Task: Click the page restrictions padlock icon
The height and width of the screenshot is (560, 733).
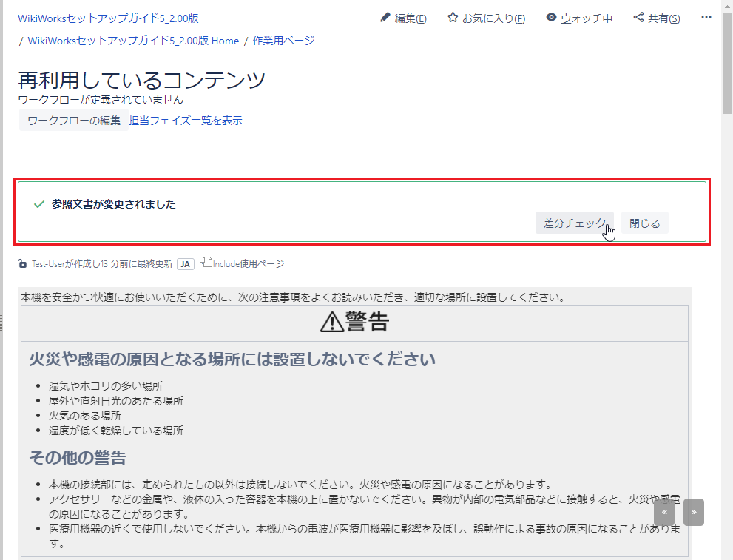Action: (23, 264)
